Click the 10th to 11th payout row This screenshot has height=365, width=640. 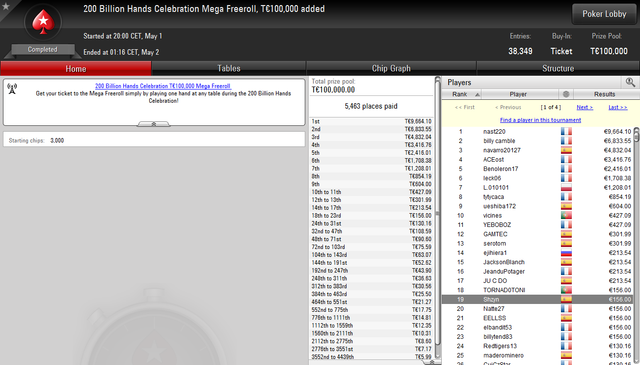371,192
